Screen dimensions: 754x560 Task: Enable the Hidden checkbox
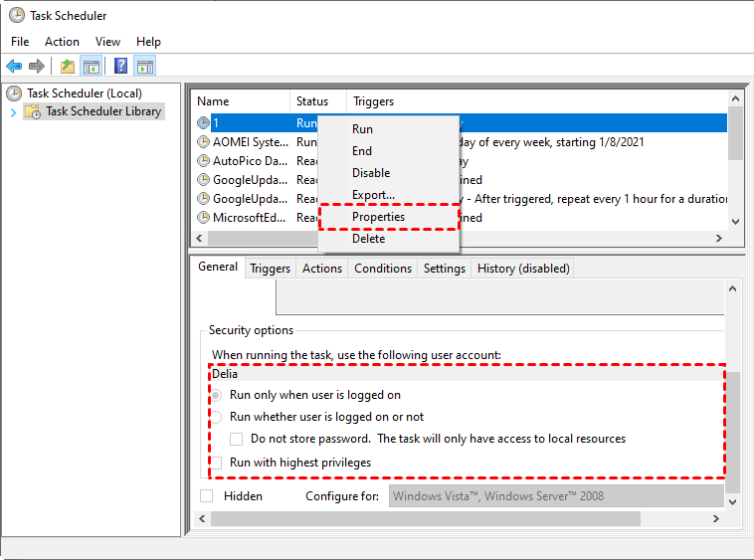click(x=207, y=495)
